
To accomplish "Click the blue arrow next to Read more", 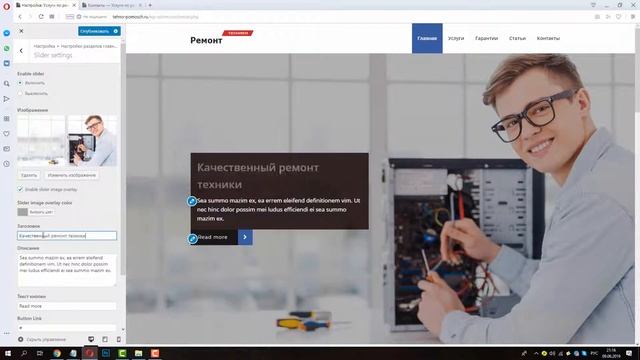I will [245, 237].
